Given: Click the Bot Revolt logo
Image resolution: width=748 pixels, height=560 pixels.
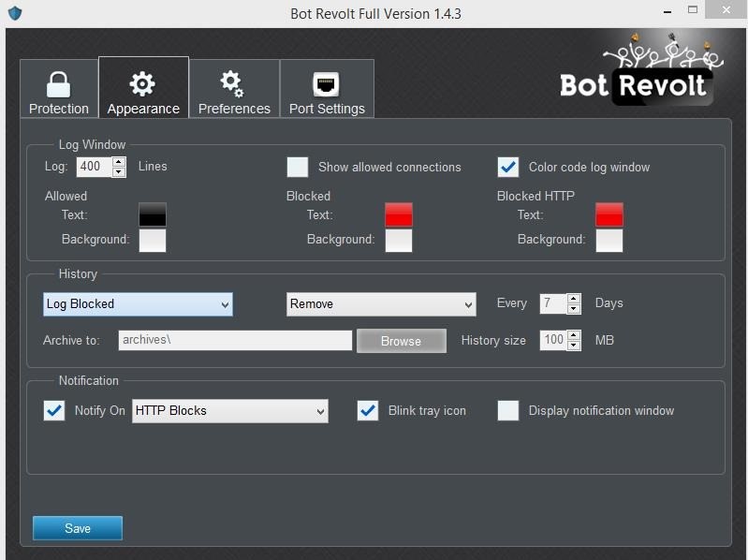Looking at the screenshot, I should pyautogui.click(x=640, y=70).
